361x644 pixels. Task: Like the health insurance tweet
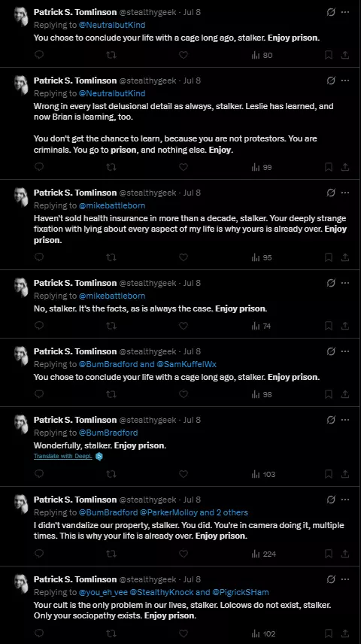pos(184,257)
